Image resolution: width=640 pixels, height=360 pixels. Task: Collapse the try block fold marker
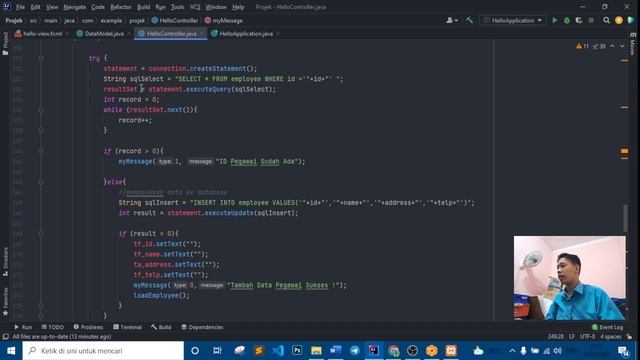[41, 58]
